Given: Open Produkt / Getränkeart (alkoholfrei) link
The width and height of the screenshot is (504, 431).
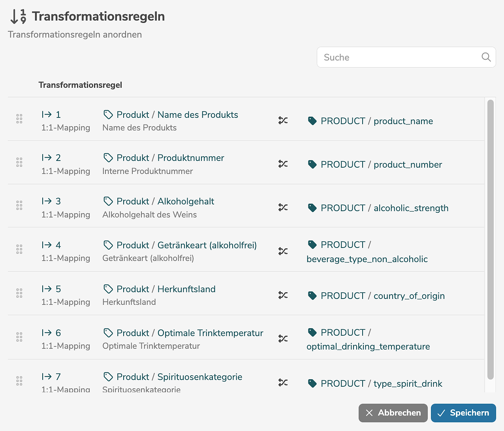Looking at the screenshot, I should pos(186,245).
